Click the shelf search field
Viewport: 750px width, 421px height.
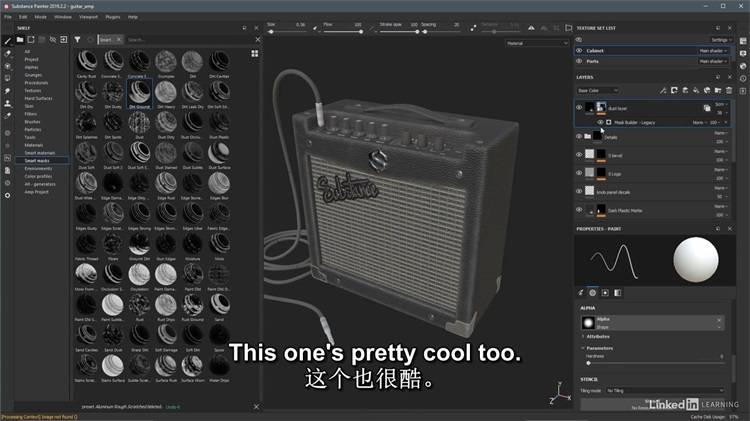pyautogui.click(x=189, y=40)
